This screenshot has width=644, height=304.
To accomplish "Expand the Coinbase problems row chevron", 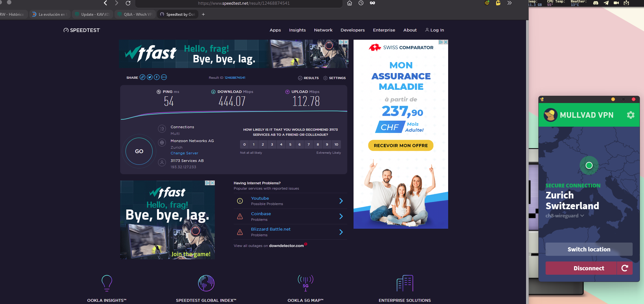I will [x=341, y=216].
